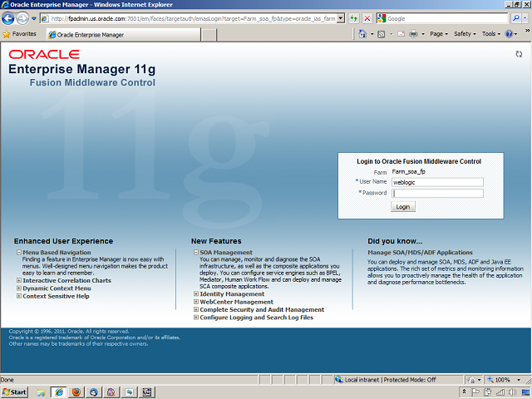
Task: Click the magnifier Search button
Action: pyautogui.click(x=515, y=18)
